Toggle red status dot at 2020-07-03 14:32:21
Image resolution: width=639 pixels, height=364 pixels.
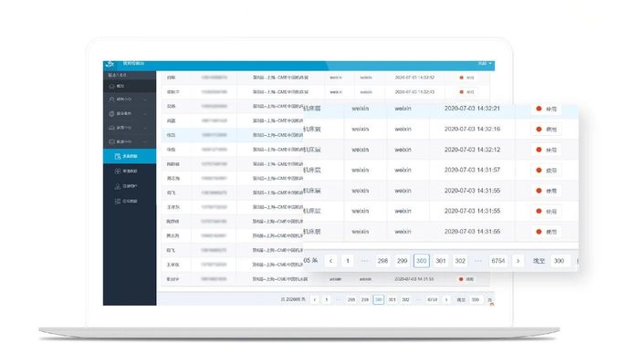click(x=539, y=109)
